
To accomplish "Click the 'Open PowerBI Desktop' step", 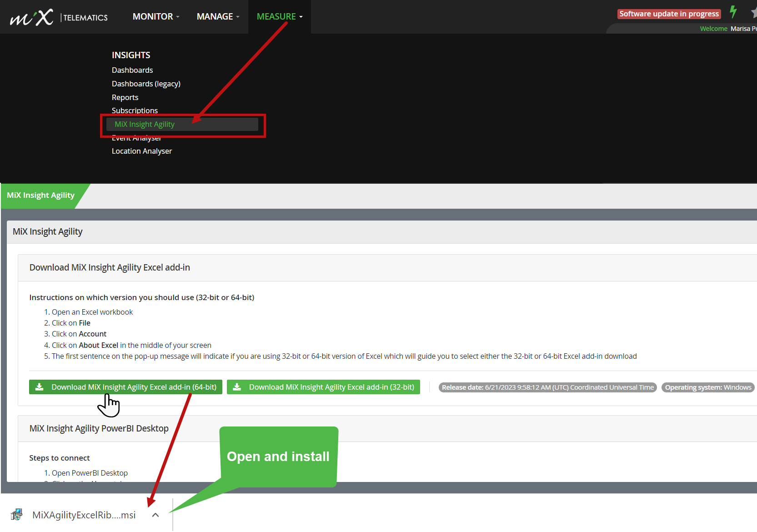I will point(90,473).
